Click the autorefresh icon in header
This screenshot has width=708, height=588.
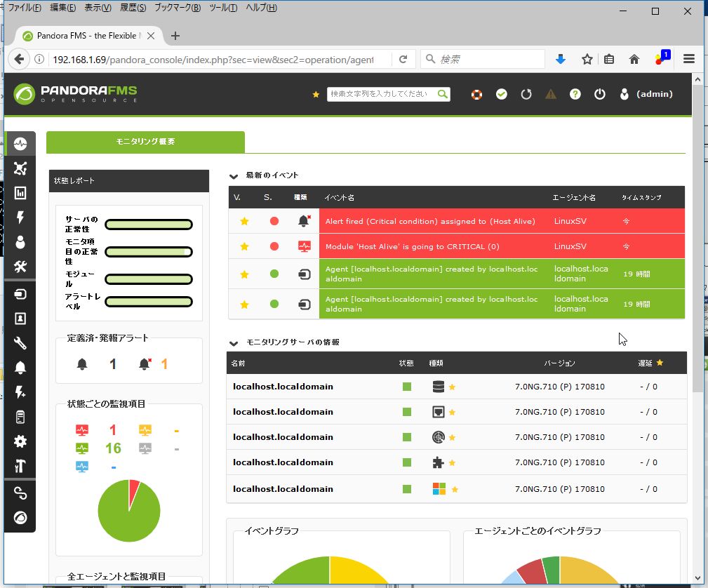pos(526,94)
